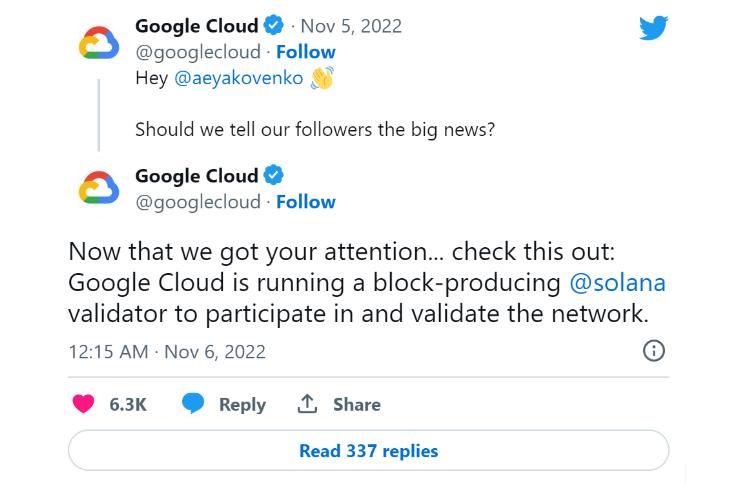Click the pink heart like icon
The height and width of the screenshot is (486, 733).
tap(84, 404)
